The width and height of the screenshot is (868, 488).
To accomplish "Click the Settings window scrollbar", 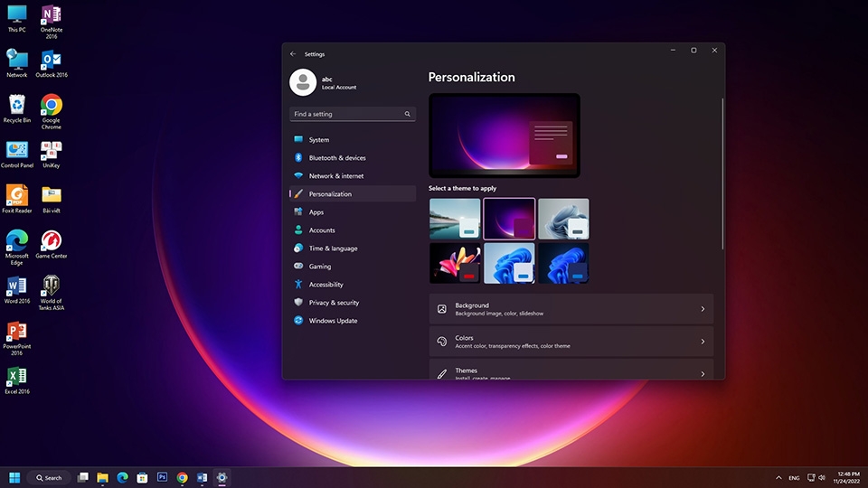I will click(x=722, y=174).
